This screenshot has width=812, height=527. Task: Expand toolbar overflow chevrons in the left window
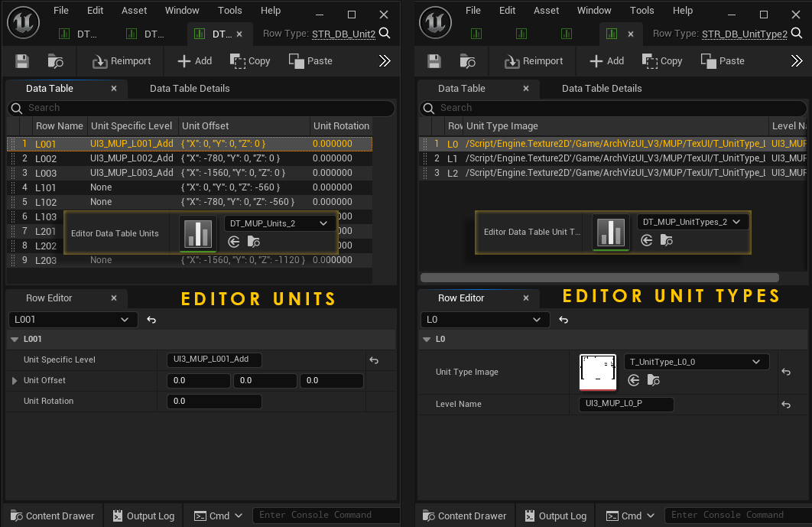(x=385, y=61)
